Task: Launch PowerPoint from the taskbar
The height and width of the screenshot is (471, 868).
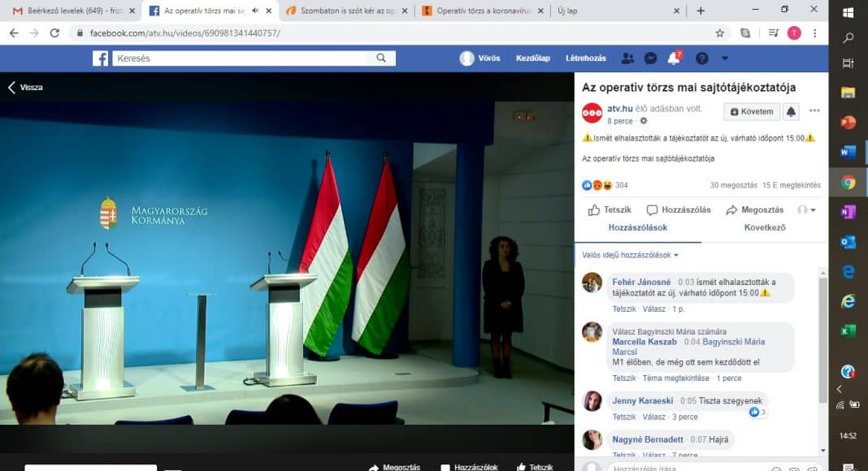Action: click(848, 122)
